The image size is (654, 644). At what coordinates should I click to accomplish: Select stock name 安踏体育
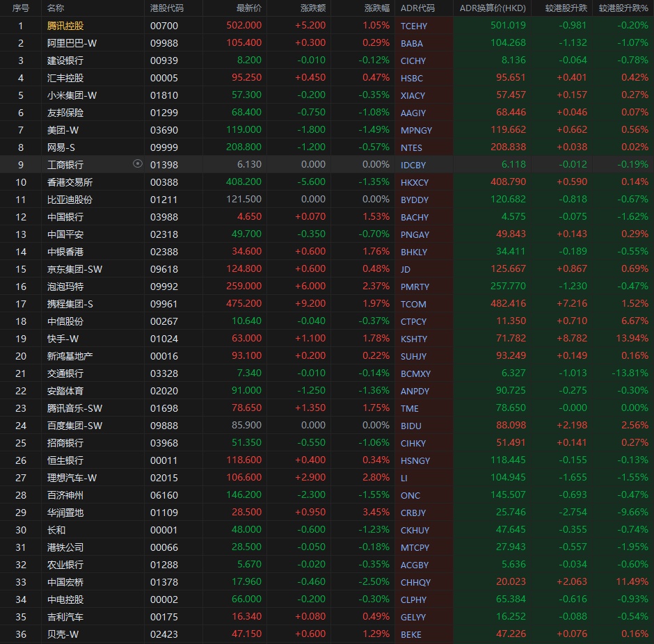pyautogui.click(x=65, y=391)
